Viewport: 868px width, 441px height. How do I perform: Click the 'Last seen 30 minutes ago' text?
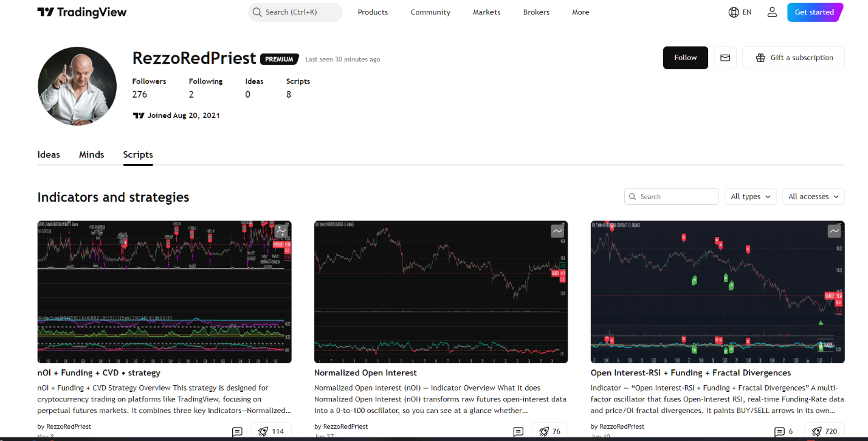(x=343, y=60)
